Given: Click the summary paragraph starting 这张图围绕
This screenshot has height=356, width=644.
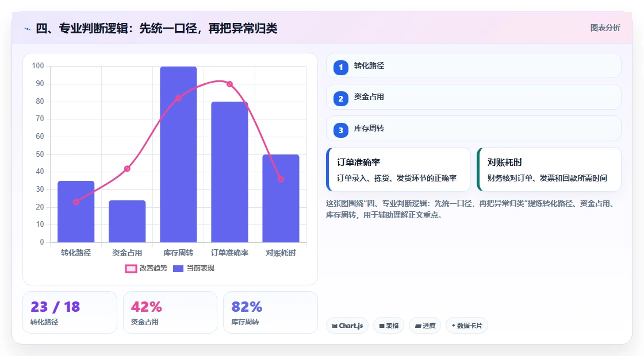Looking at the screenshot, I should click(471, 209).
